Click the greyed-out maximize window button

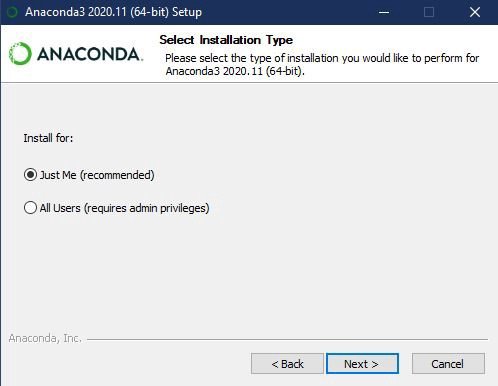[x=429, y=12]
